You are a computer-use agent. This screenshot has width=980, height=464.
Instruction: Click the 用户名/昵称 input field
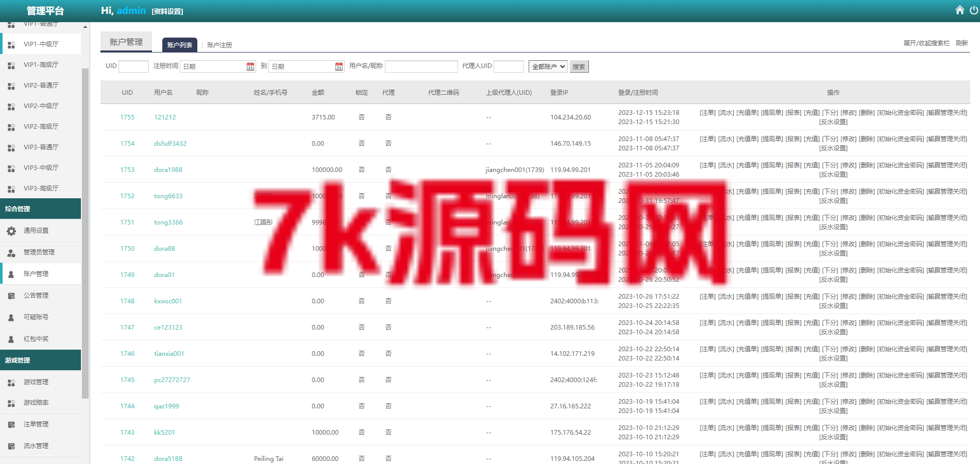pos(421,66)
